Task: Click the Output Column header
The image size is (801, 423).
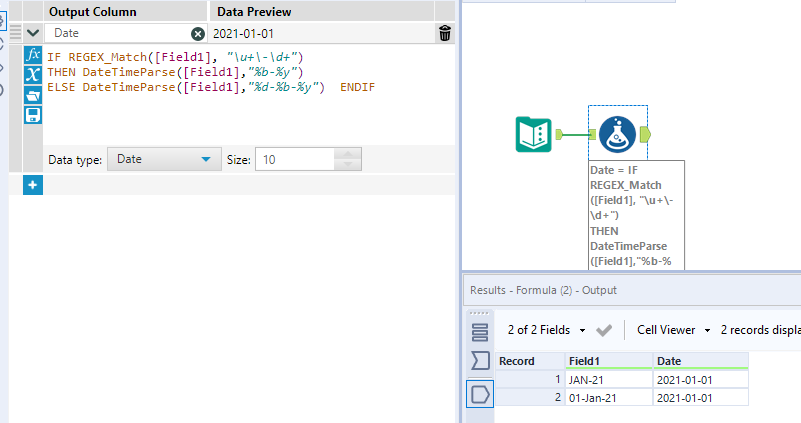Action: point(92,12)
